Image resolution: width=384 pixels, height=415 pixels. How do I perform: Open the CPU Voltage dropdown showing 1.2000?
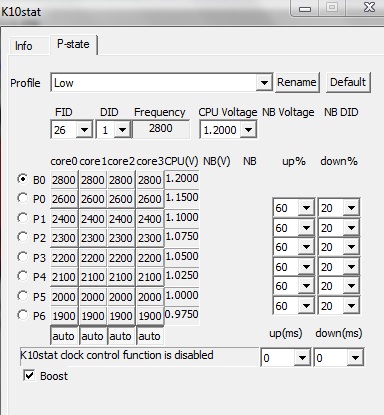tap(228, 130)
